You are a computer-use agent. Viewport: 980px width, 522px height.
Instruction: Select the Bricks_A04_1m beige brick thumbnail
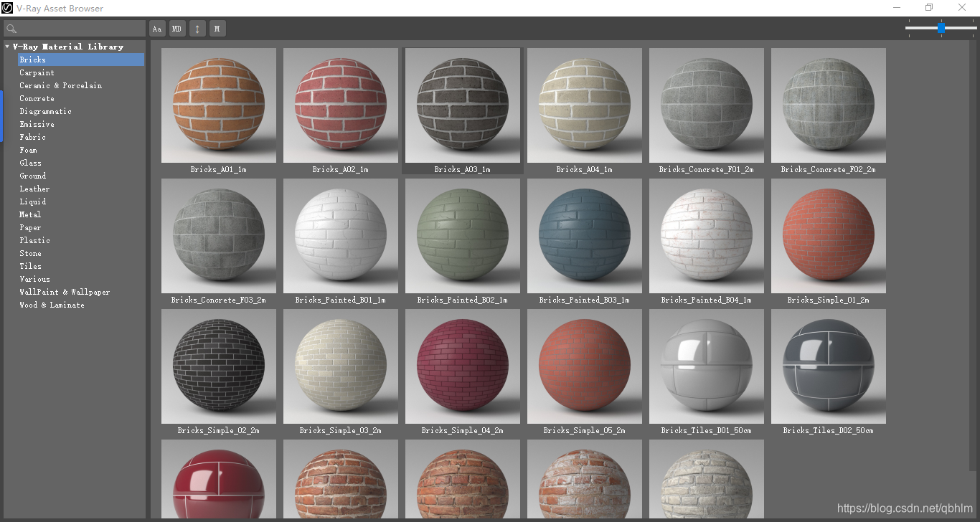(x=585, y=105)
